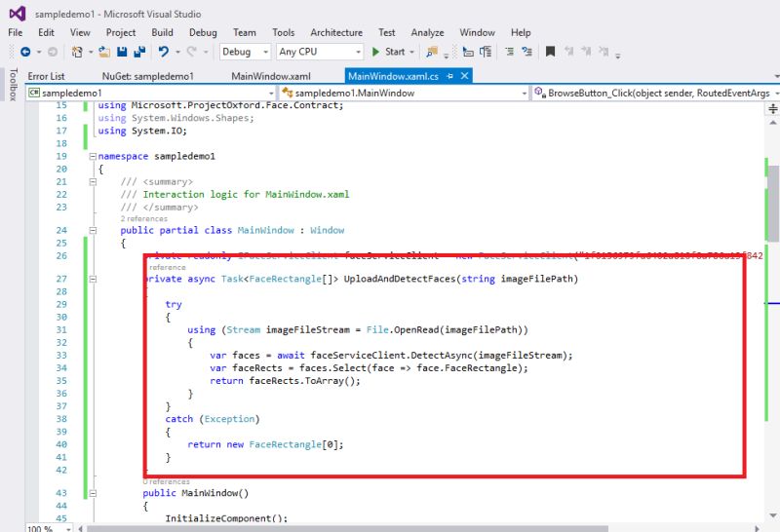Click the '2 references' CodeLens link
Image resolution: width=780 pixels, height=532 pixels.
point(143,219)
